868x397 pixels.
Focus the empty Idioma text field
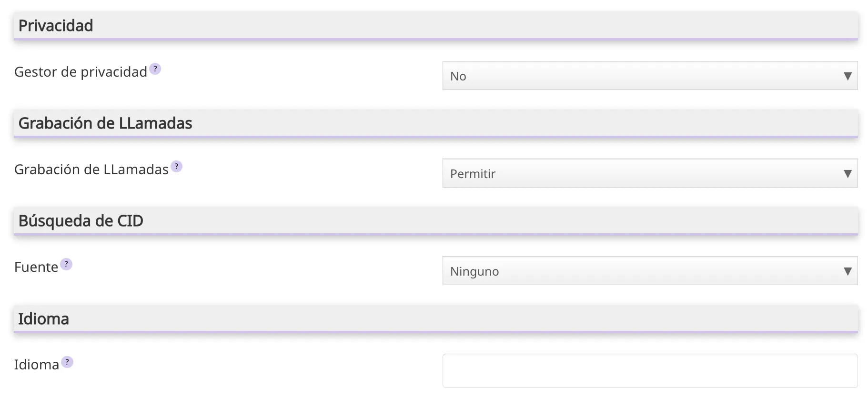point(650,371)
